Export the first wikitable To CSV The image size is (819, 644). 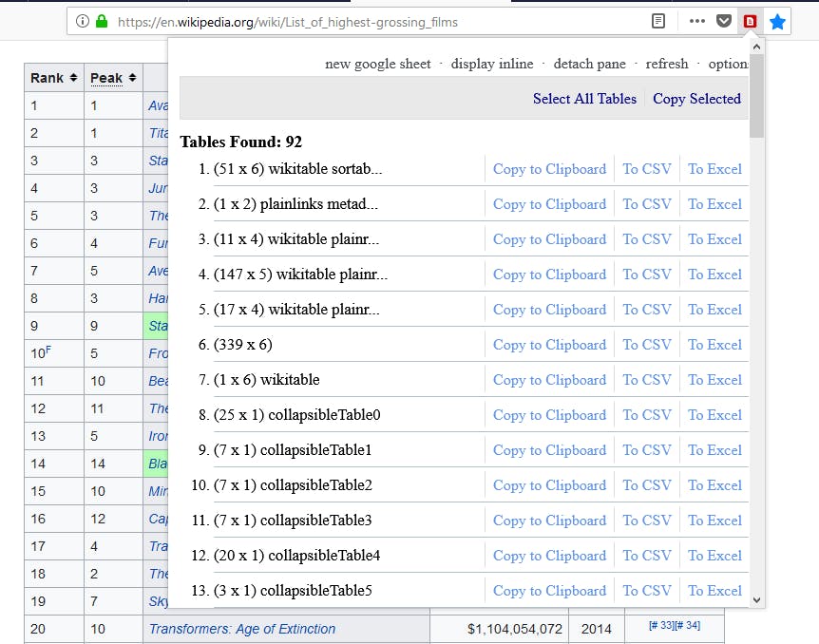646,168
